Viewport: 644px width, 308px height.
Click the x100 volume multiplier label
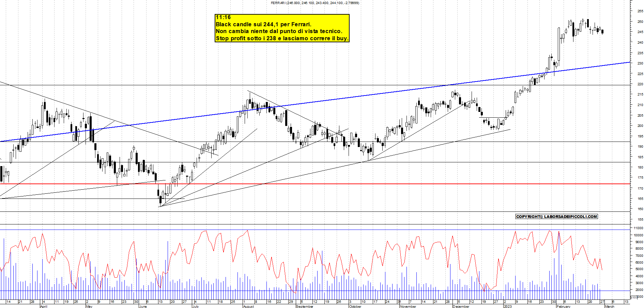pos(634,297)
